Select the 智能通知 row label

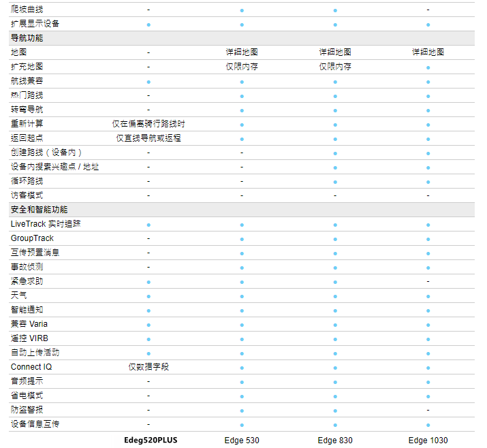pos(27,310)
